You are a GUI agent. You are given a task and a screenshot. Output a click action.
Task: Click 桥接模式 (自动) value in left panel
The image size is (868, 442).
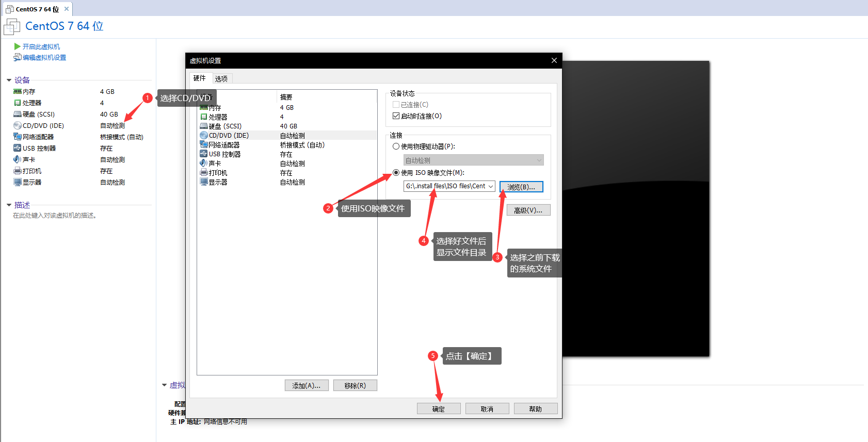122,137
